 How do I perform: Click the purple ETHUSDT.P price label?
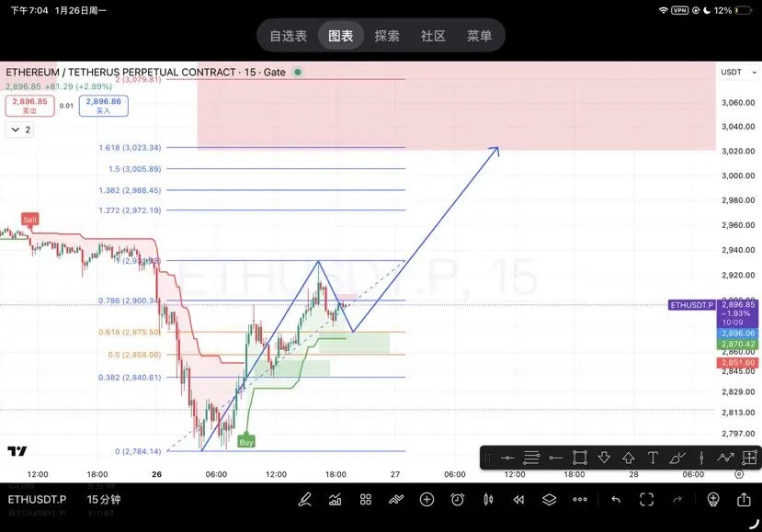click(x=692, y=305)
